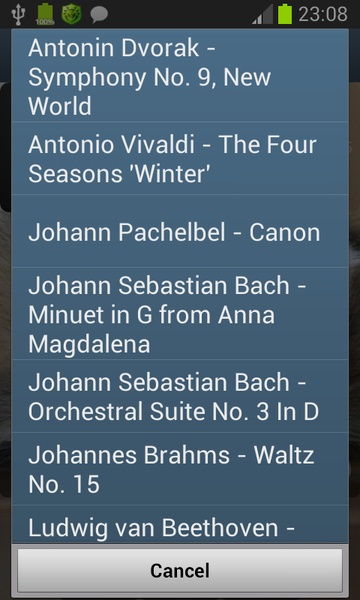Open the green shield security notification
Viewport: 360px width, 600px height.
click(72, 15)
